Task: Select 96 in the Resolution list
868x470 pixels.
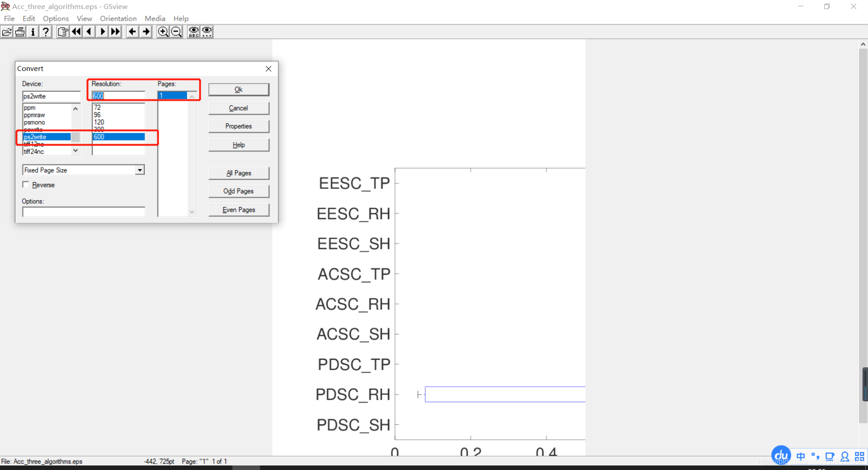Action: tap(118, 115)
